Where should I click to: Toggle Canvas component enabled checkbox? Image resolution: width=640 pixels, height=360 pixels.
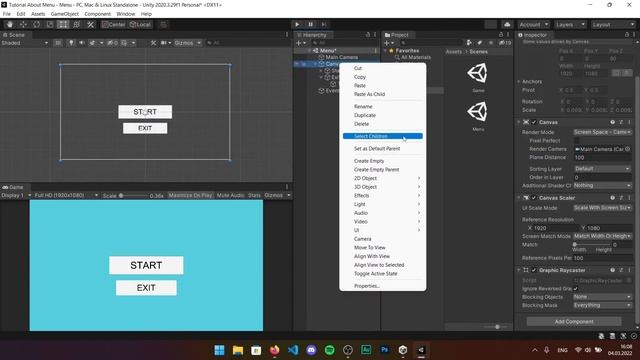534,122
